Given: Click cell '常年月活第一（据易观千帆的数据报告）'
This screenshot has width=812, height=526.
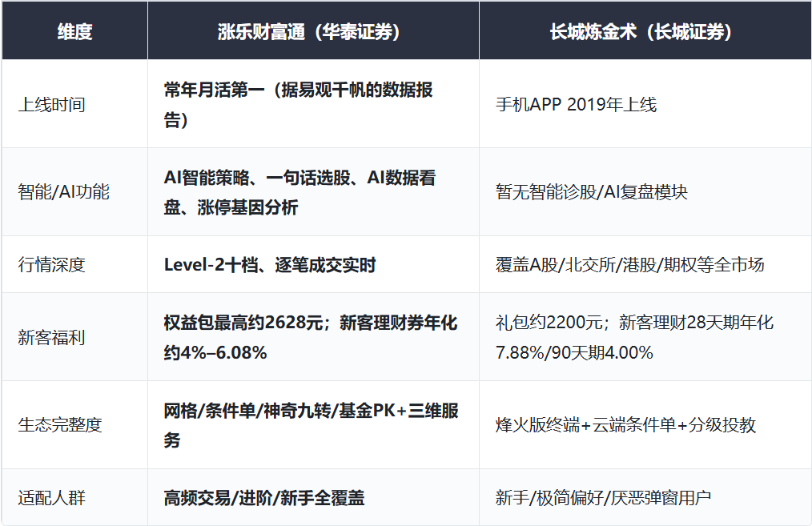Looking at the screenshot, I should pos(313,104).
